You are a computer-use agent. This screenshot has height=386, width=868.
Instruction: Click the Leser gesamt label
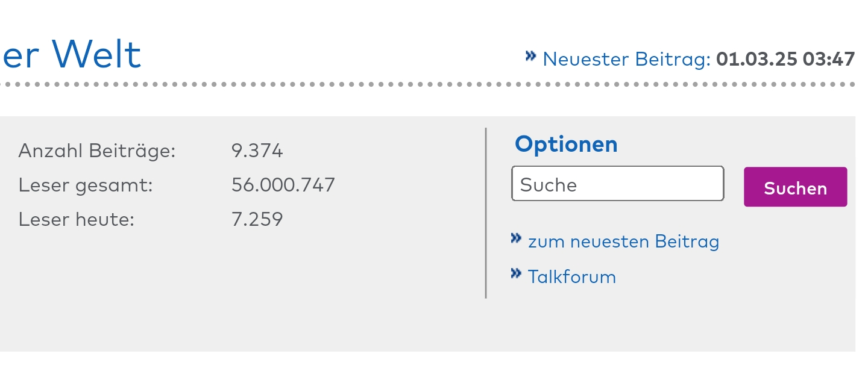86,185
